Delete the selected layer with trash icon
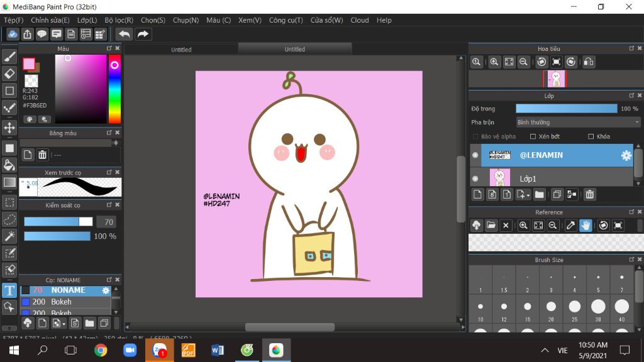This screenshot has height=362, width=644. click(590, 195)
